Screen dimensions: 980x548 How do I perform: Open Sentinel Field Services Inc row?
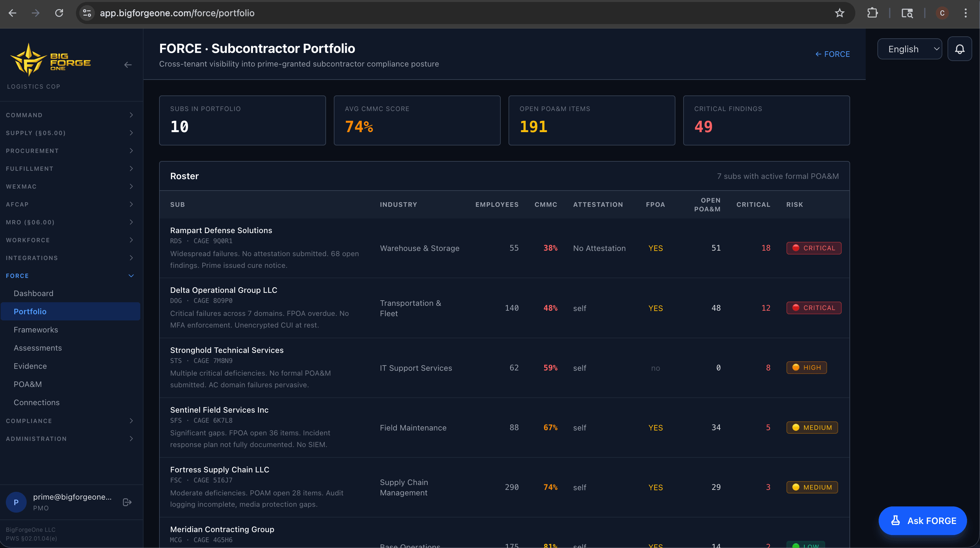pyautogui.click(x=505, y=428)
